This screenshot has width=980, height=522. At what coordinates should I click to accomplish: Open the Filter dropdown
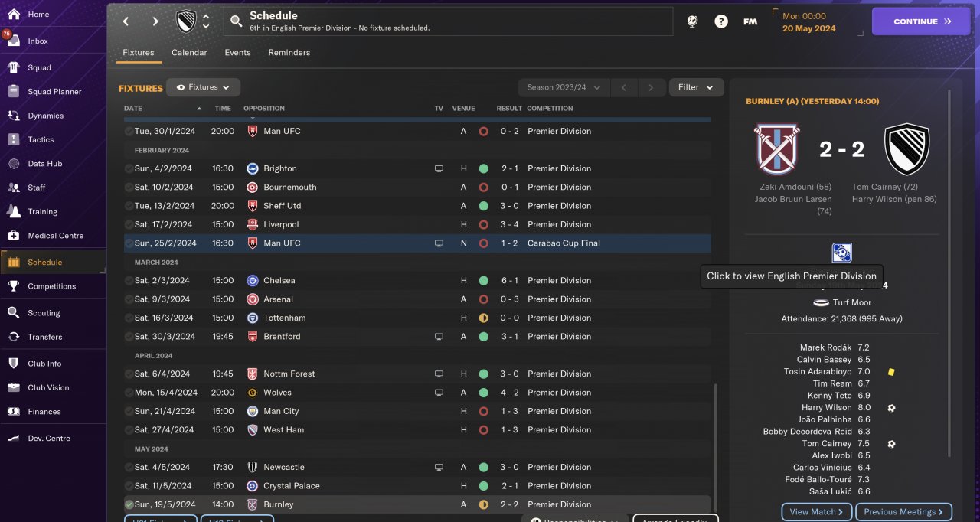(x=696, y=87)
